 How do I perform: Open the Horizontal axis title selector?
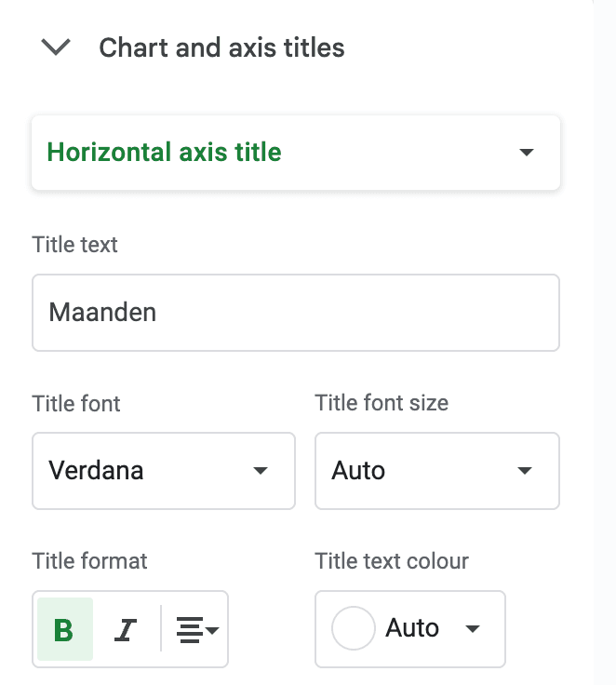(295, 153)
